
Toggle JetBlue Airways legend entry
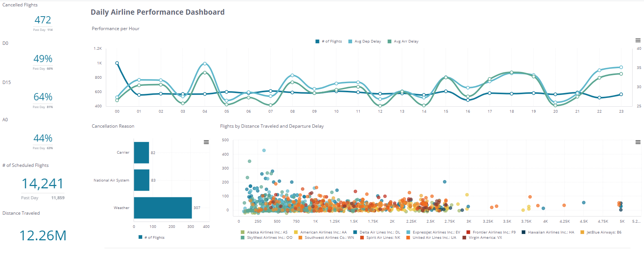click(603, 232)
